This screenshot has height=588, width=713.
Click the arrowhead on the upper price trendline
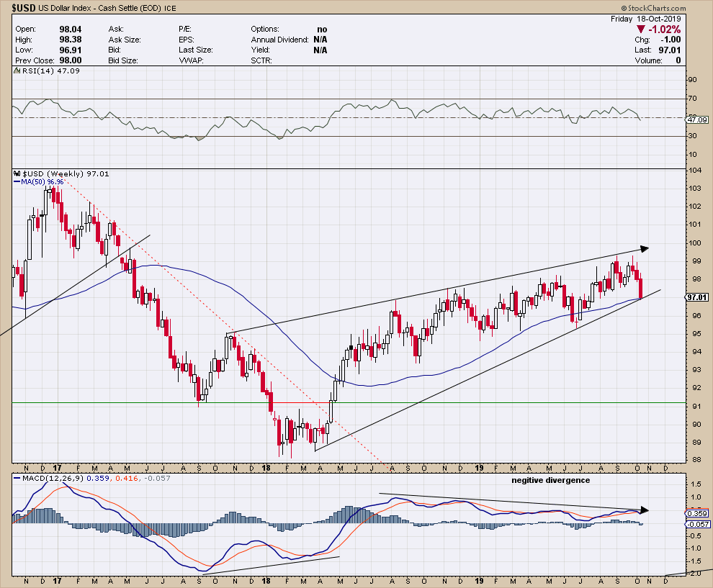(x=645, y=249)
